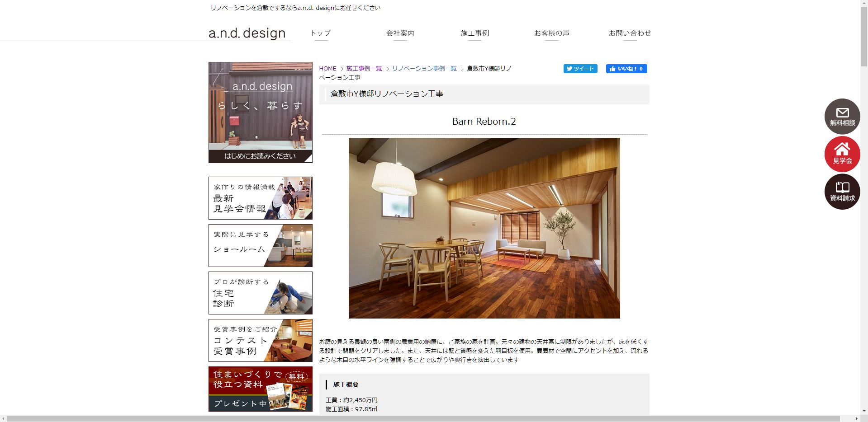
Task: Open the 施工事例 menu item
Action: tap(475, 33)
